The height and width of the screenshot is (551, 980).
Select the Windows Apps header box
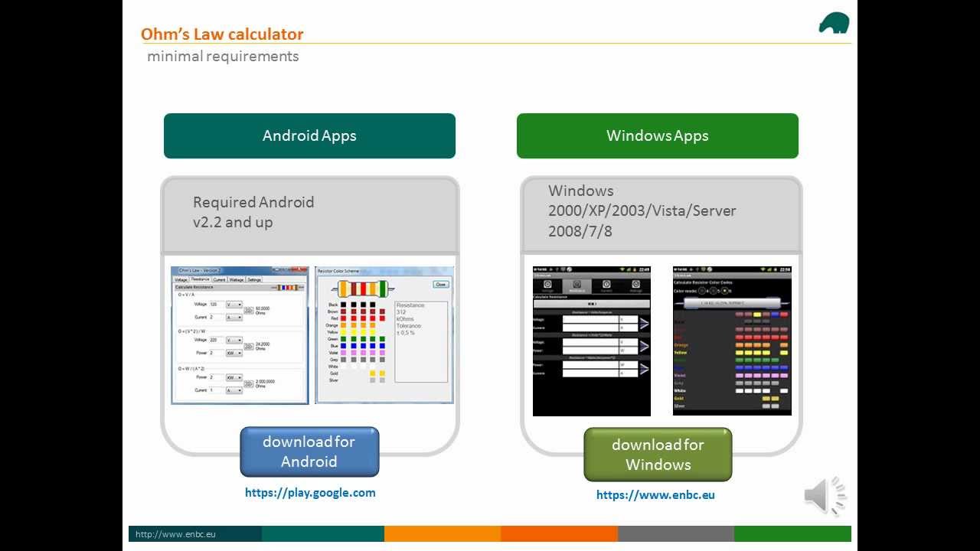tap(658, 136)
